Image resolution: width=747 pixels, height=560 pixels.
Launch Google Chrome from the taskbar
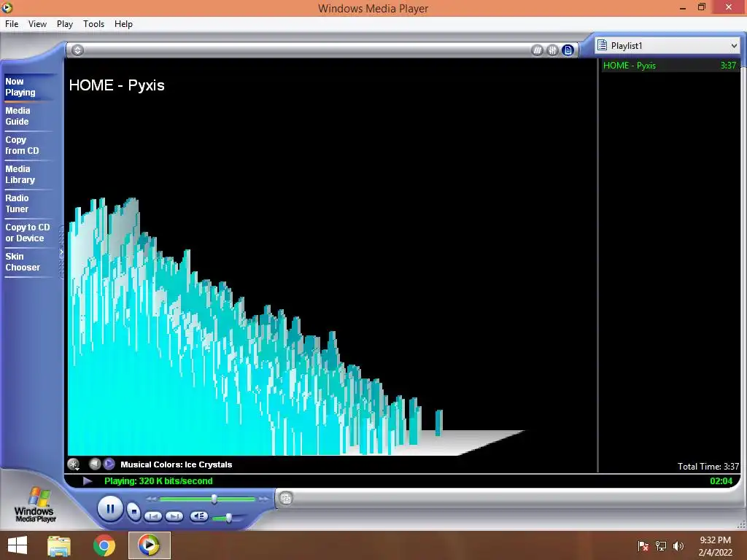coord(104,545)
